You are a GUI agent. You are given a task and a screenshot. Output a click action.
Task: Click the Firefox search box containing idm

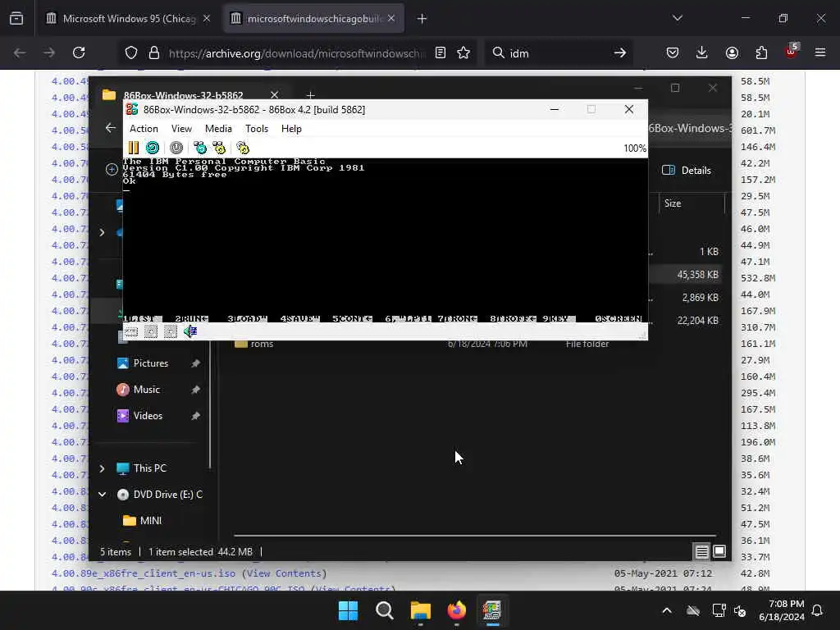pyautogui.click(x=557, y=53)
